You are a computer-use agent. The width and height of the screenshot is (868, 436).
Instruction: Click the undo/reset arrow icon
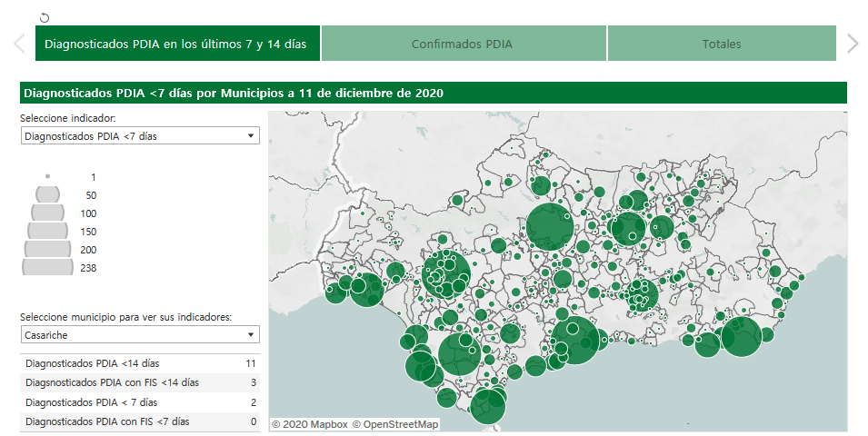45,17
